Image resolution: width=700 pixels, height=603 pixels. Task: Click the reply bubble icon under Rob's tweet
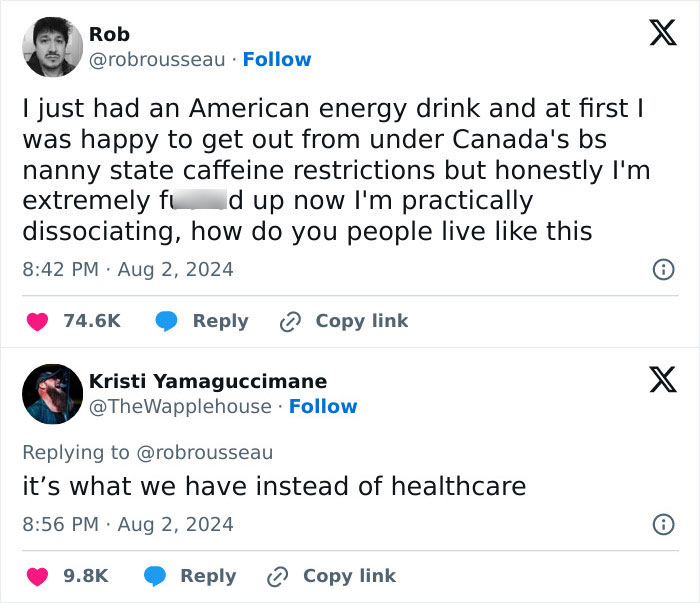click(166, 321)
